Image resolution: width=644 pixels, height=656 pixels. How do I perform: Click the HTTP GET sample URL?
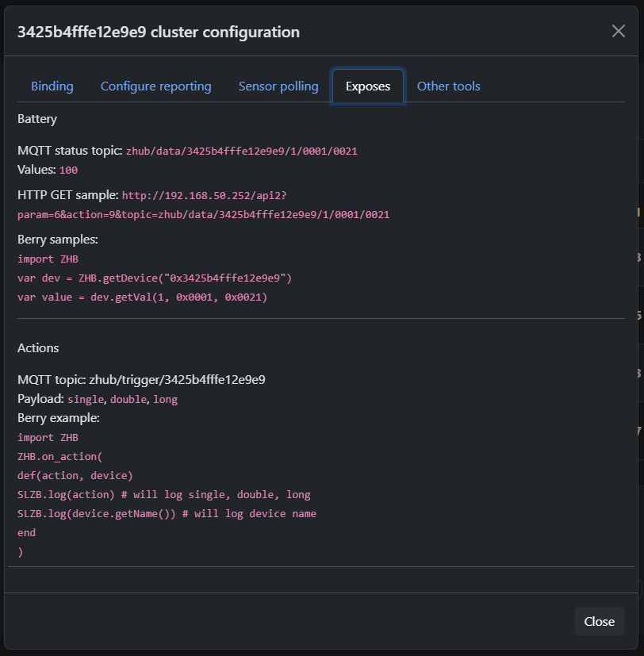(x=202, y=205)
